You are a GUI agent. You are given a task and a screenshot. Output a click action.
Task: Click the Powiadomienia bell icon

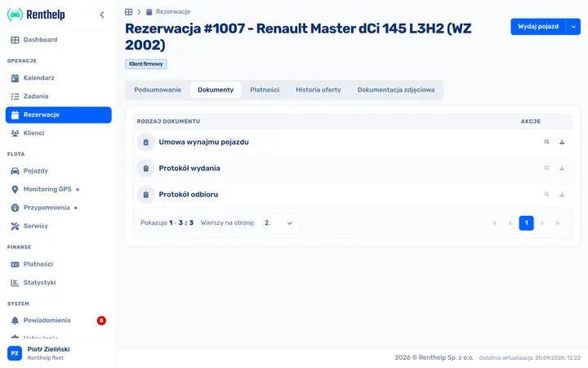[15, 321]
